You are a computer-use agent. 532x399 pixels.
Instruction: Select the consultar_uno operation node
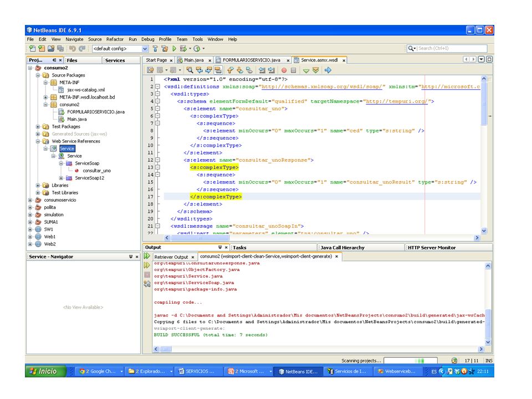tap(96, 171)
